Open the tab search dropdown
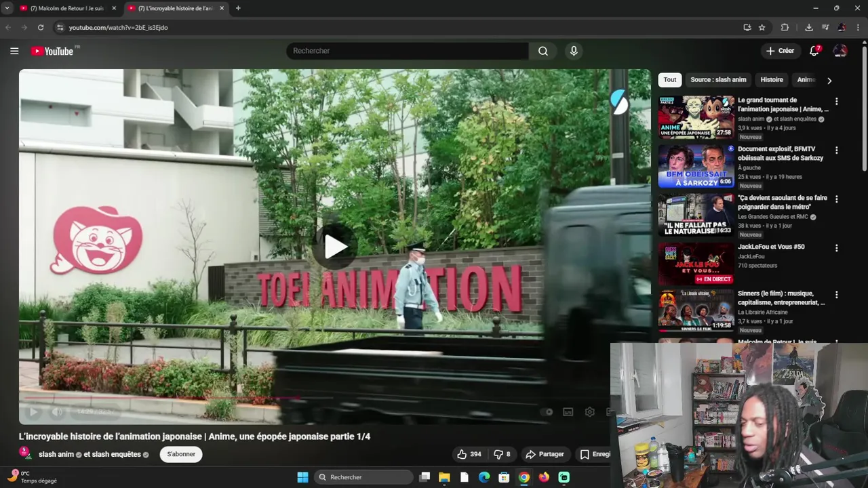 point(7,8)
